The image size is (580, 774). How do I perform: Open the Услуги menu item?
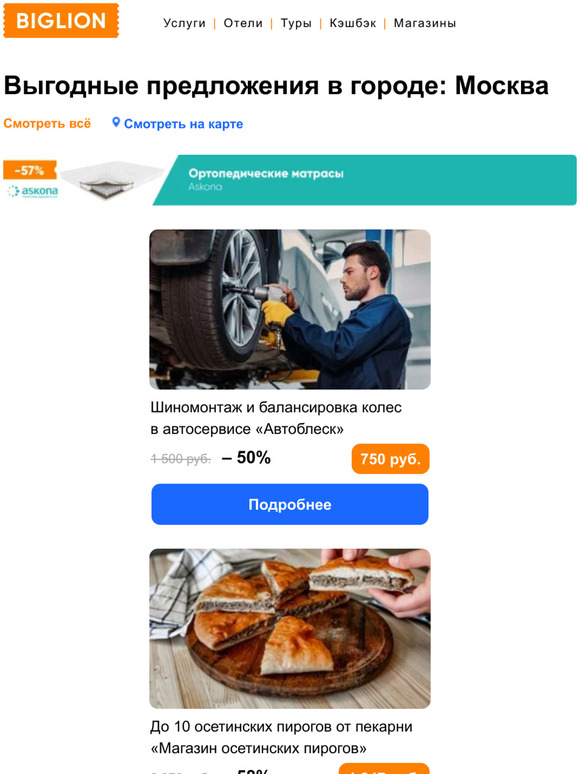184,23
